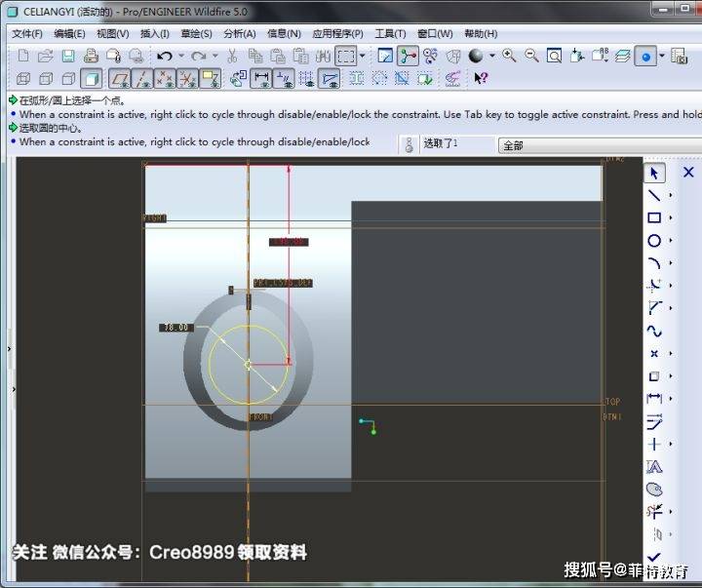Viewport: 702px width, 588px height.
Task: Click the 78.00 diameter dimension
Action: pos(176,328)
